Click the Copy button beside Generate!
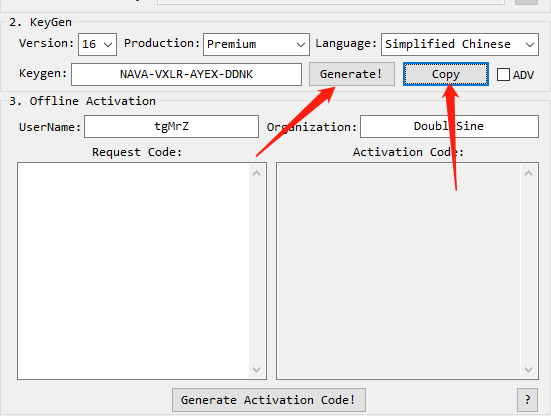 pos(446,74)
